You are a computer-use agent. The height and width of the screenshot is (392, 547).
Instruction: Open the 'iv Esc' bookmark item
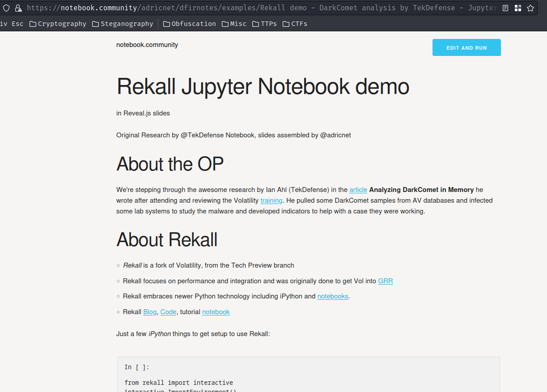pos(12,24)
